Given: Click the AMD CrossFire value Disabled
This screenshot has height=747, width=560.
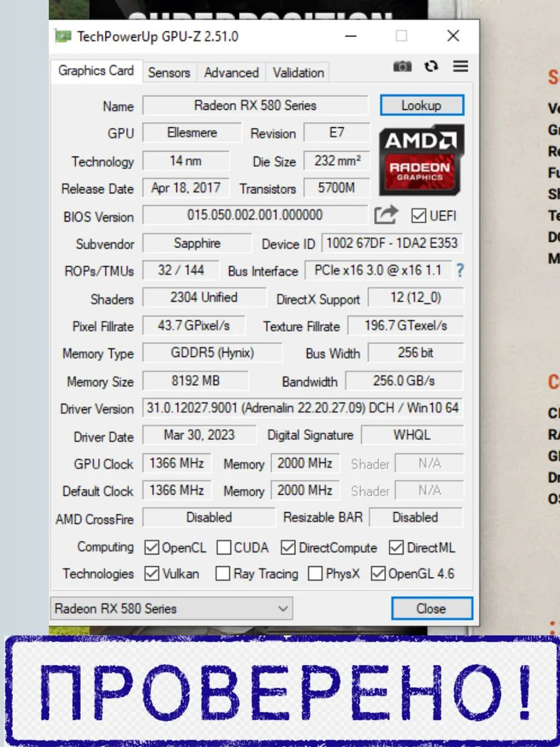Looking at the screenshot, I should pyautogui.click(x=209, y=517).
